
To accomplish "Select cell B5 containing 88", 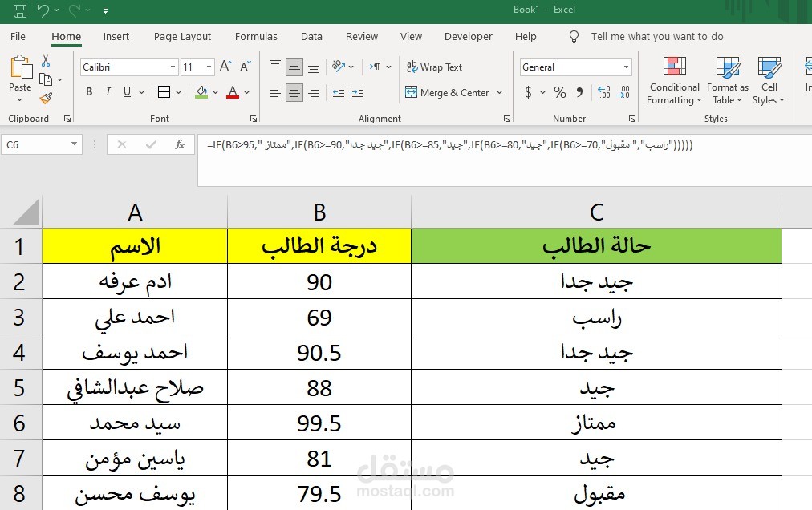I will coord(319,386).
